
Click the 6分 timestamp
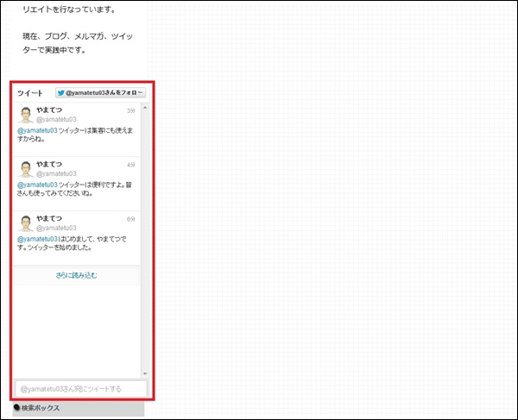[x=131, y=219]
